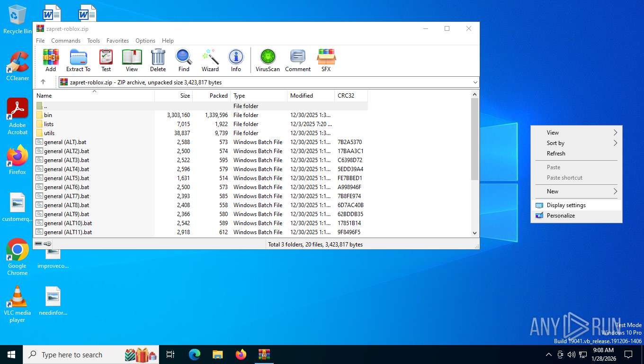644x364 pixels.
Task: Open Display settings from context menu
Action: click(x=576, y=205)
